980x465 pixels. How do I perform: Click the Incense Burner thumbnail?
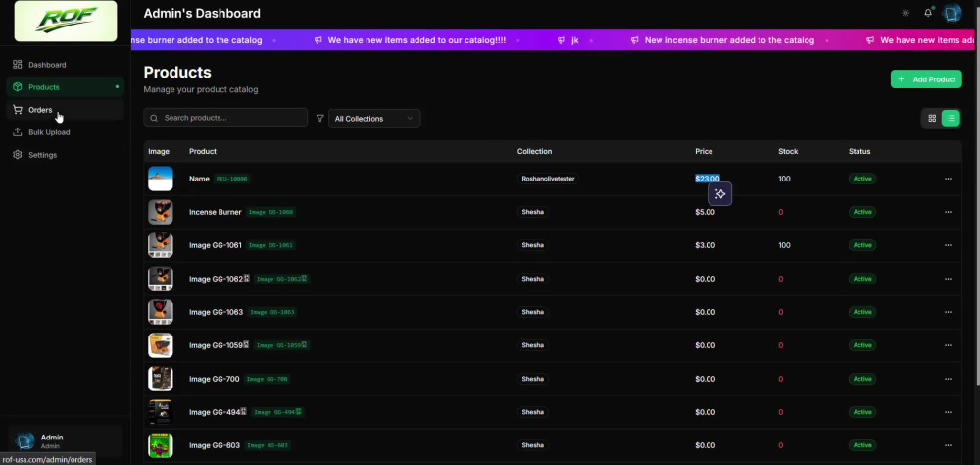coord(161,212)
